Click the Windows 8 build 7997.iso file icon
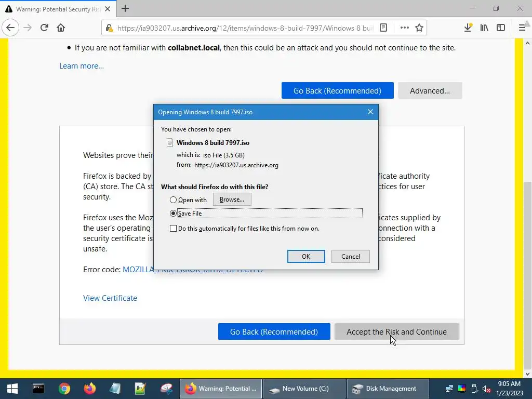 [x=170, y=142]
